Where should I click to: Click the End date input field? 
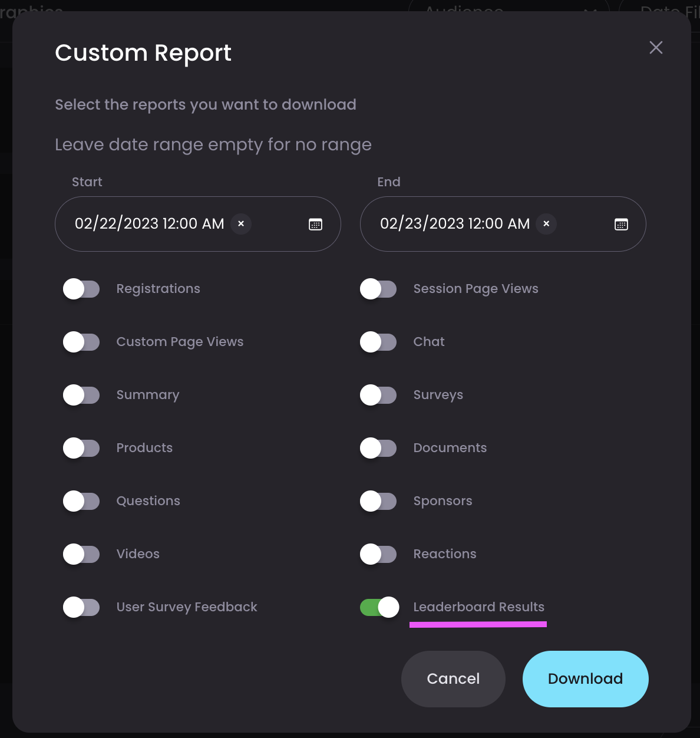(503, 224)
